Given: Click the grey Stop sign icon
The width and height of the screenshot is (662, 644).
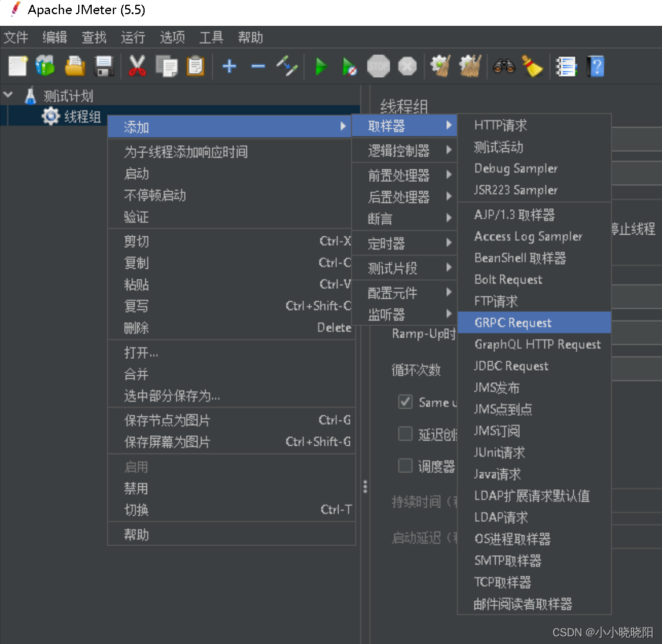Looking at the screenshot, I should tap(378, 66).
